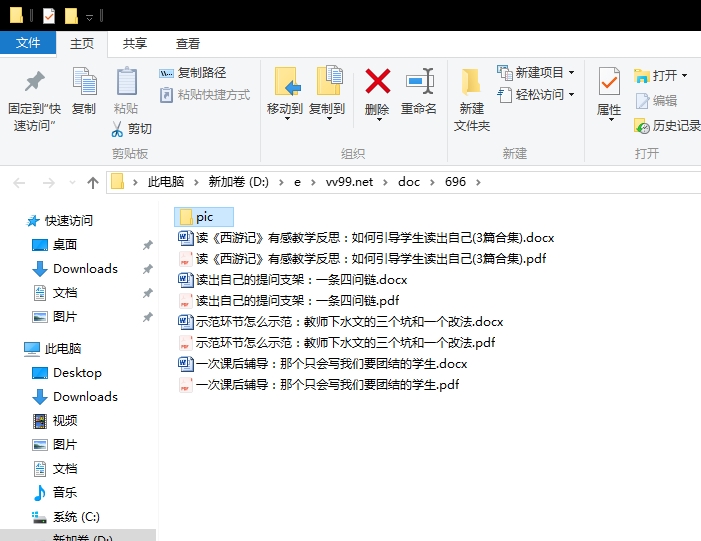Click the Paste (粘贴) ribbon icon

(x=126, y=81)
